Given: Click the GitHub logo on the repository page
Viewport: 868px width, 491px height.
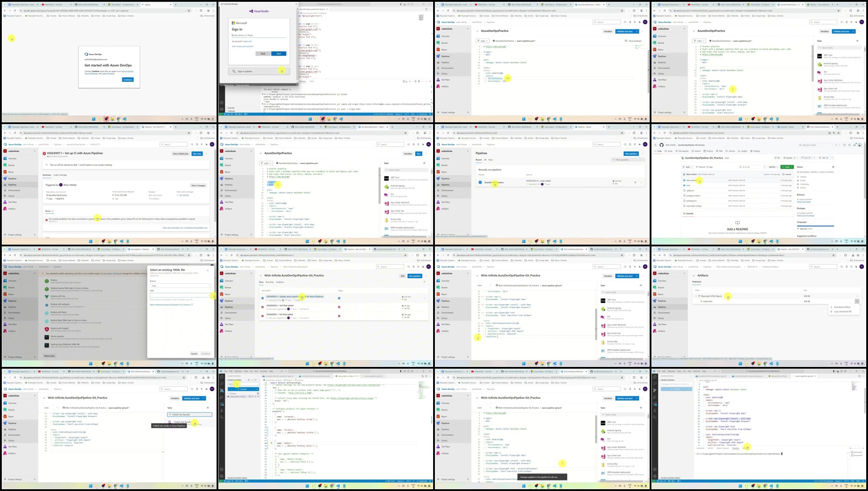Looking at the screenshot, I should (661, 145).
